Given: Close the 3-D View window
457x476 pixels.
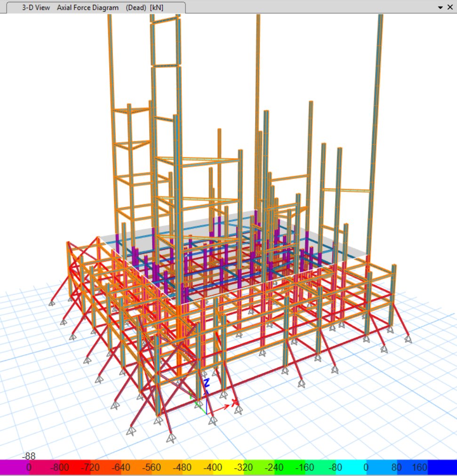Looking at the screenshot, I should point(450,7).
